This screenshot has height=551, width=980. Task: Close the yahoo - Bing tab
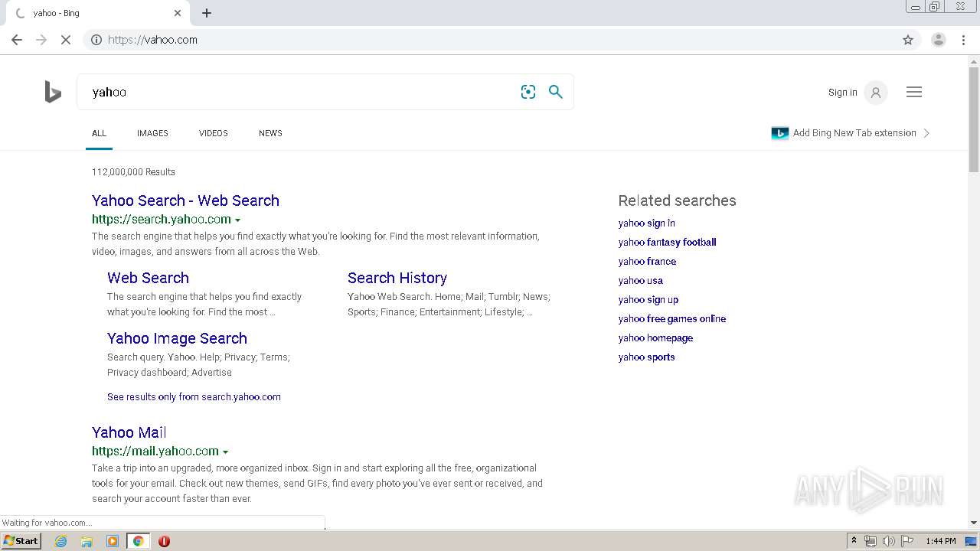pos(178,13)
